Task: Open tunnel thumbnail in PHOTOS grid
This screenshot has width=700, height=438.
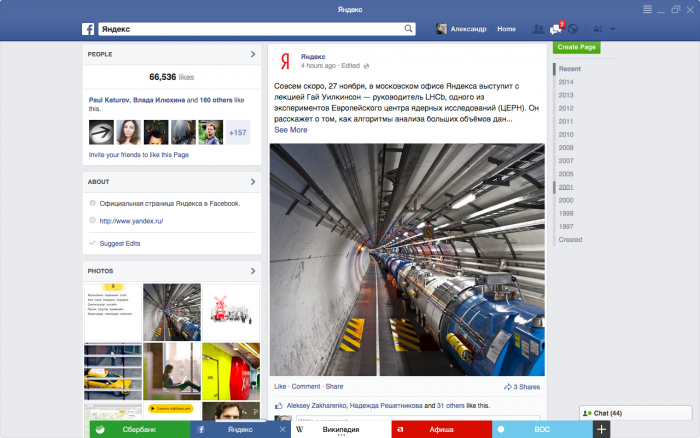Action: 172,312
